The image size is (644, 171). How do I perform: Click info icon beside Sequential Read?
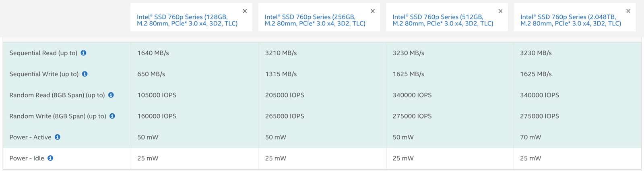pyautogui.click(x=83, y=53)
